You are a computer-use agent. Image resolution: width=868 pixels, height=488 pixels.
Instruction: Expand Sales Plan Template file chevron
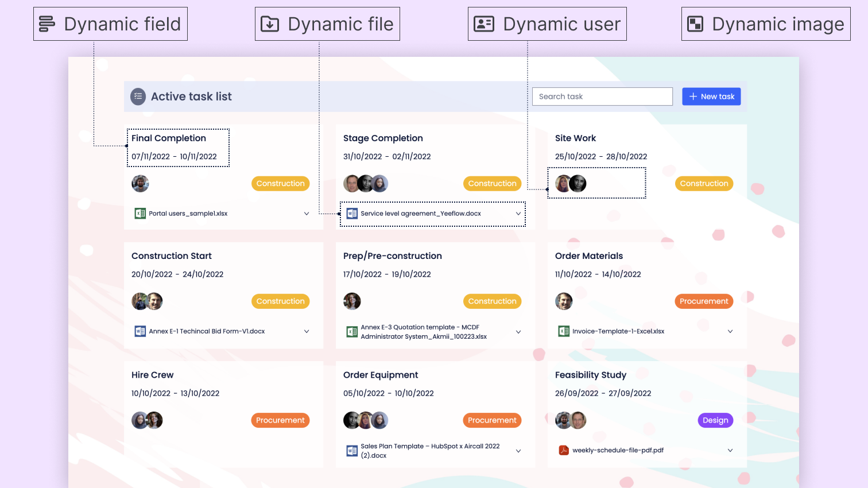(x=518, y=451)
